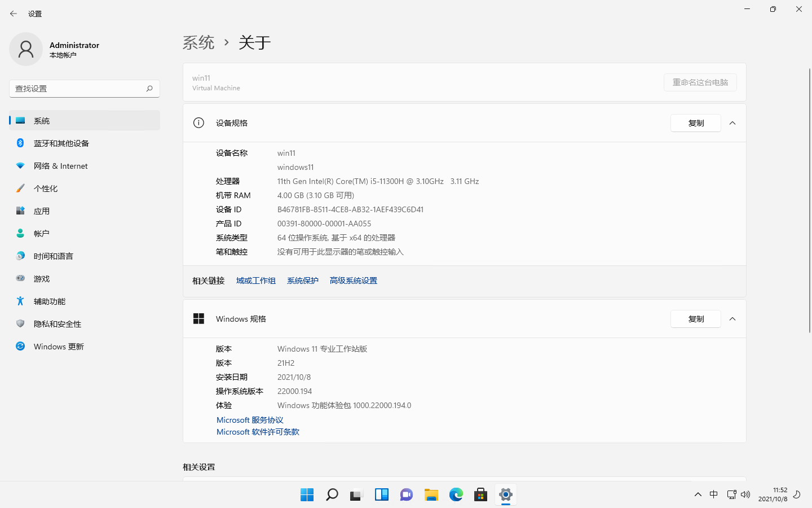The height and width of the screenshot is (508, 812).
Task: Open volume tray icon
Action: (x=745, y=494)
